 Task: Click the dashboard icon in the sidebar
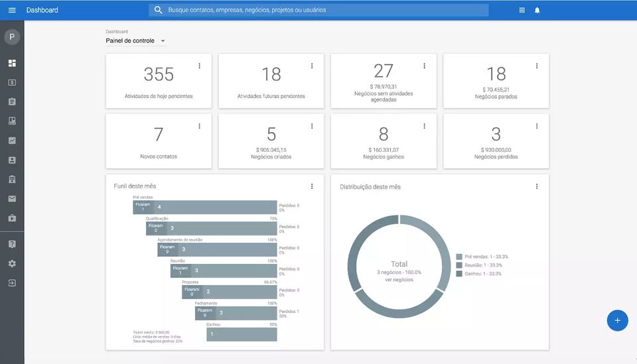click(x=12, y=63)
